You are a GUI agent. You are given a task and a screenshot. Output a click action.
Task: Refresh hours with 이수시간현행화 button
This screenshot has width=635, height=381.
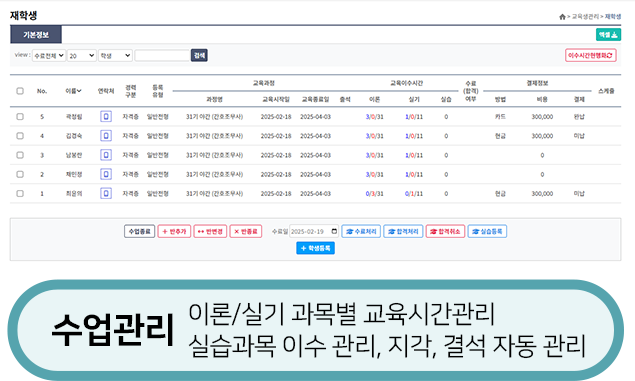tap(590, 55)
